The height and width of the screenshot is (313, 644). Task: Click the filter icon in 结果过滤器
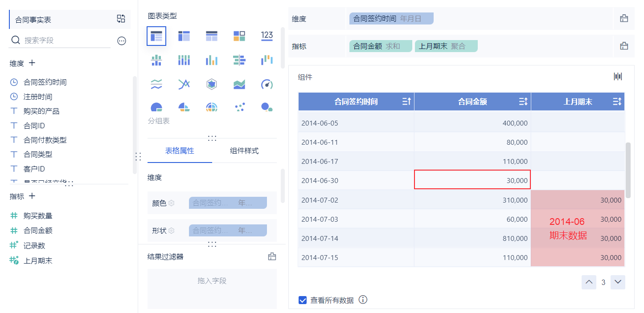272,256
